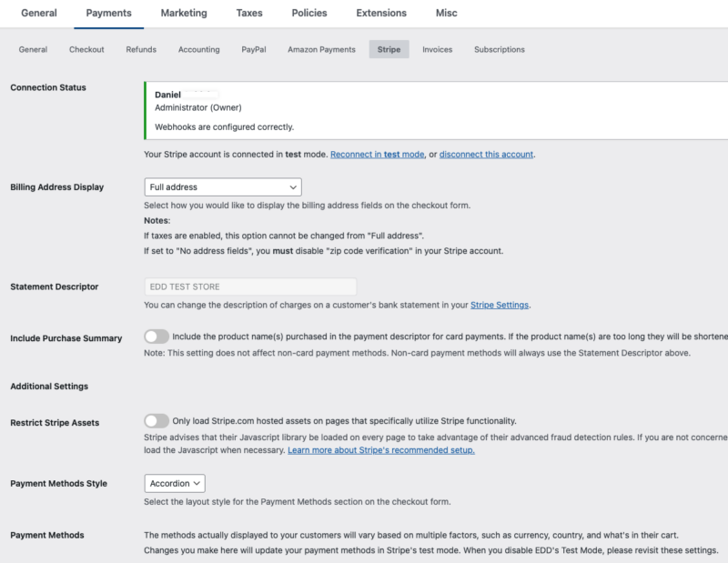Select the PayPal sub-tab
The height and width of the screenshot is (563, 728).
[254, 49]
